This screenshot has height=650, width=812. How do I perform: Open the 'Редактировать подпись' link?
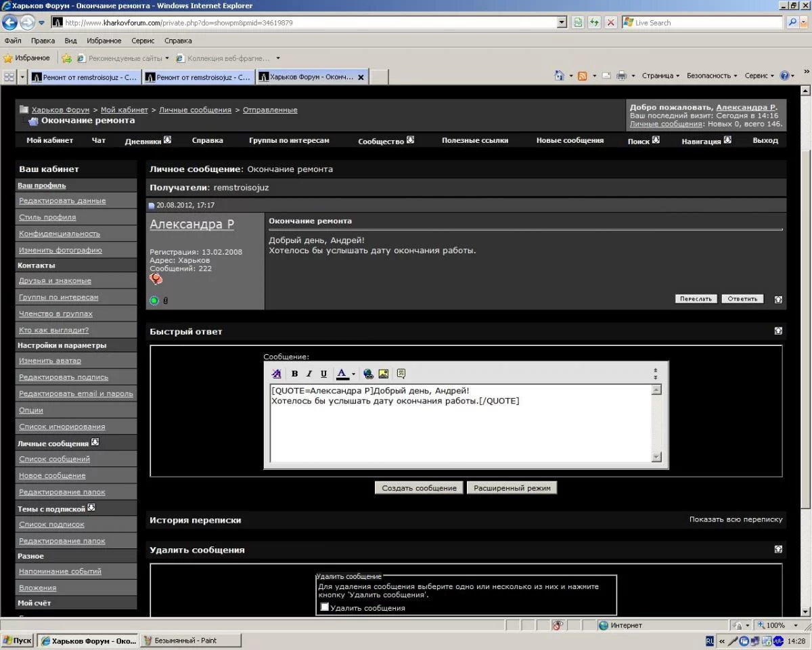click(x=64, y=377)
